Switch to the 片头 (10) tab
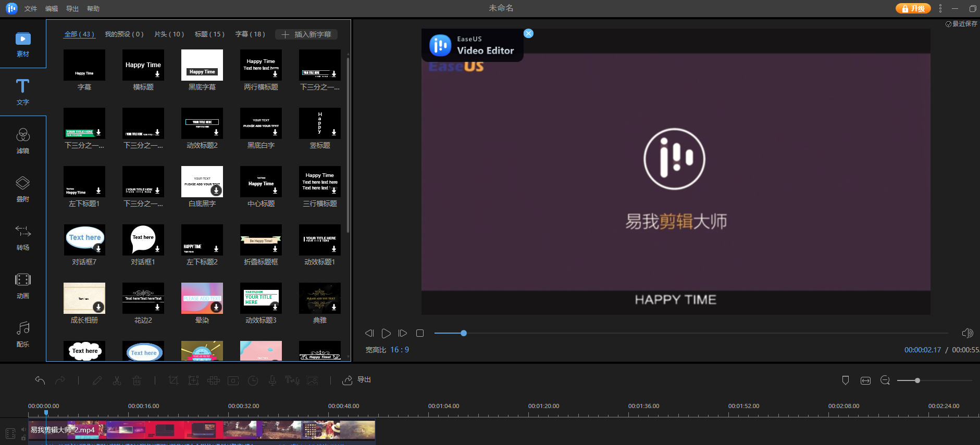Image resolution: width=980 pixels, height=445 pixels. pyautogui.click(x=169, y=34)
